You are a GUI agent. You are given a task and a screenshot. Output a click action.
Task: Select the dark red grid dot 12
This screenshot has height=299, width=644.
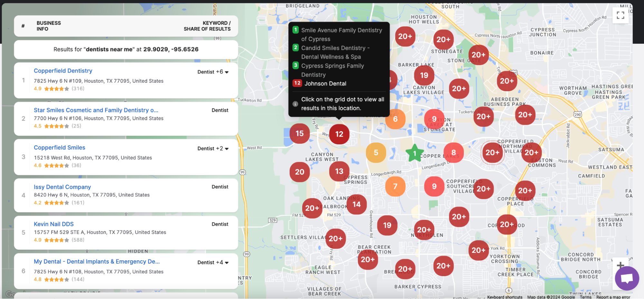[339, 134]
